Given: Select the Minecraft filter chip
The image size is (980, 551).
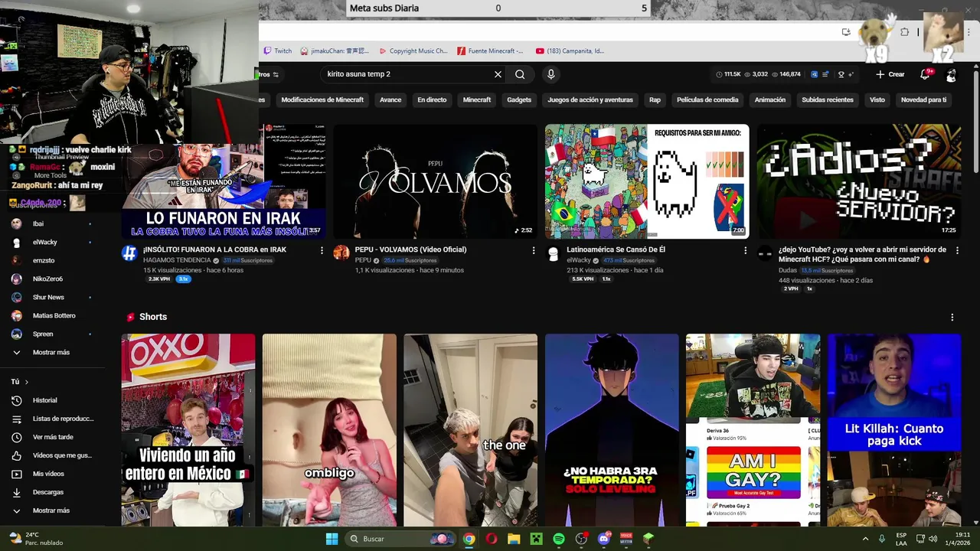Looking at the screenshot, I should point(477,99).
